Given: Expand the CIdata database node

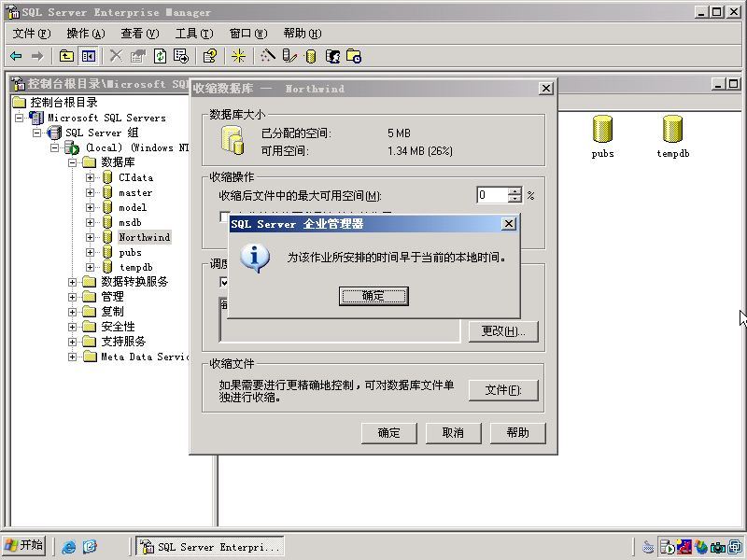Looking at the screenshot, I should (90, 177).
